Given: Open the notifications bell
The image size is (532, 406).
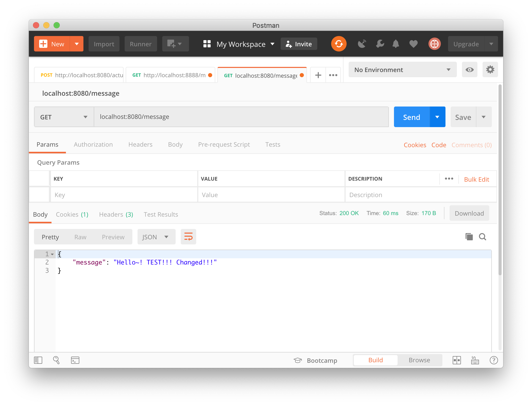Looking at the screenshot, I should click(396, 44).
